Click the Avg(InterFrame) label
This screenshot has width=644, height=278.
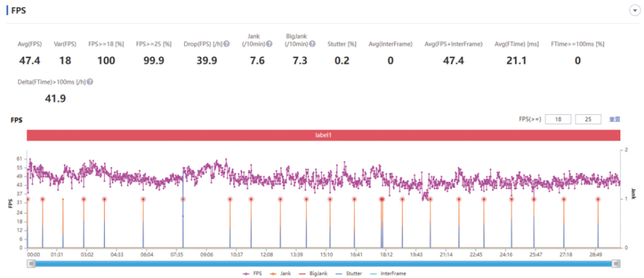[x=390, y=44]
